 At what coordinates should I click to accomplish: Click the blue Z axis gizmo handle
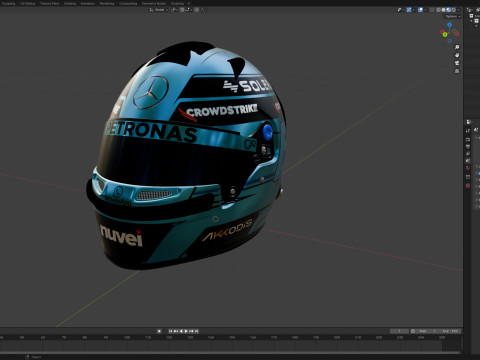tap(450, 25)
